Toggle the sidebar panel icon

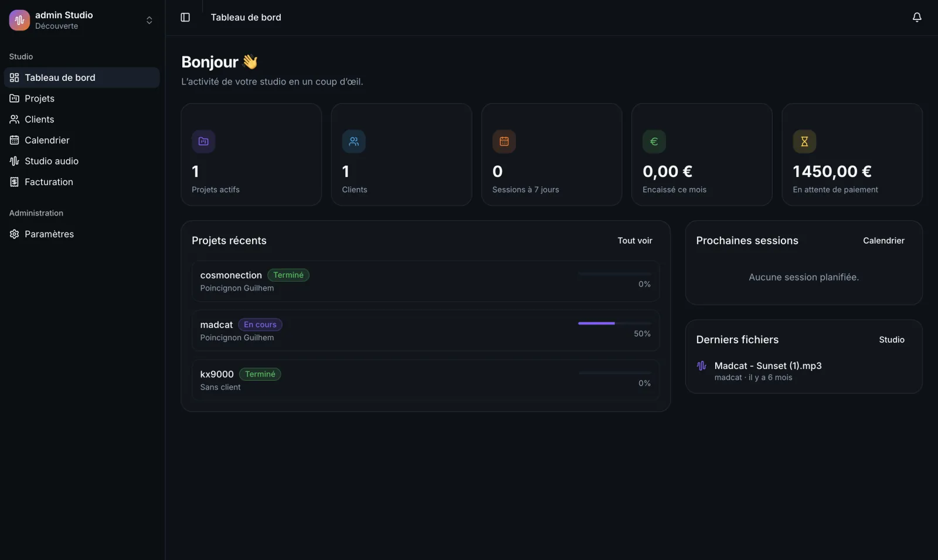pyautogui.click(x=185, y=18)
